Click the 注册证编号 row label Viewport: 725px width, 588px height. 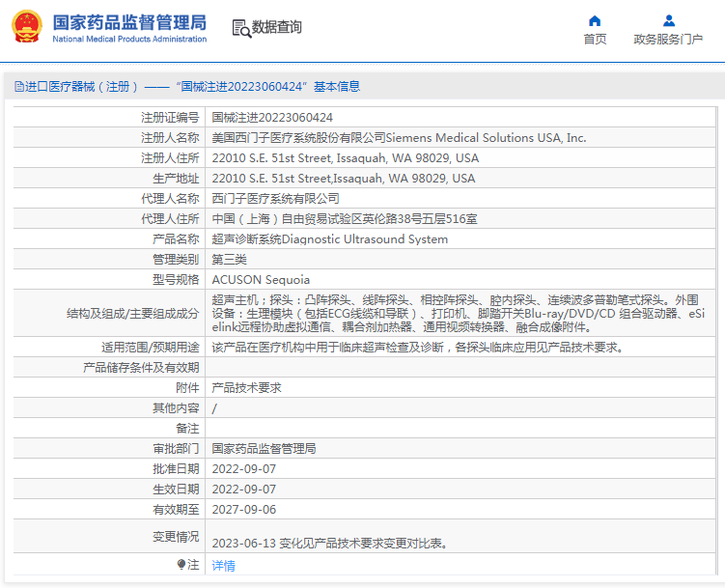point(170,118)
